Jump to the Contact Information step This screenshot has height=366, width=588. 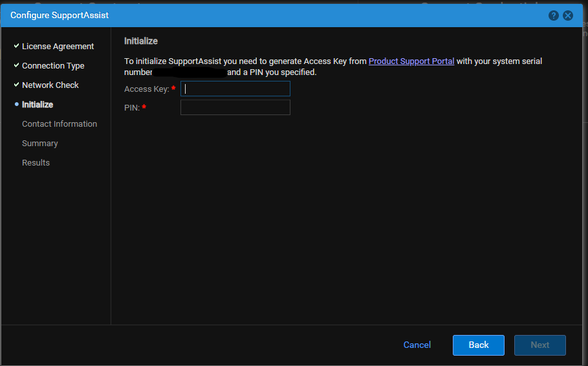tap(60, 124)
